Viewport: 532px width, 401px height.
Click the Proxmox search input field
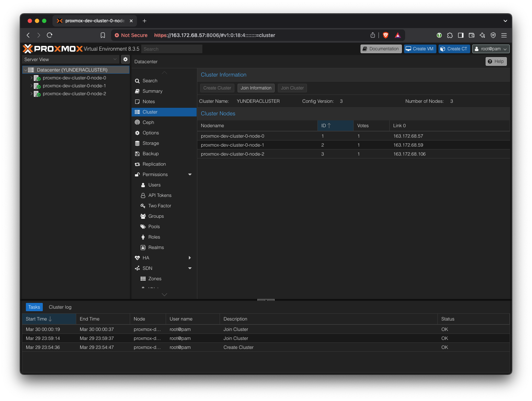[x=172, y=49]
